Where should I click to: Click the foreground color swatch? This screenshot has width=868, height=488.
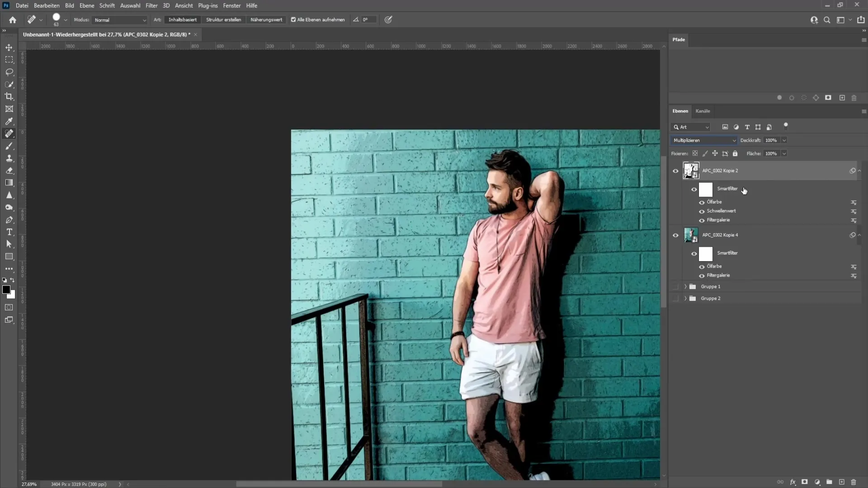pyautogui.click(x=6, y=290)
